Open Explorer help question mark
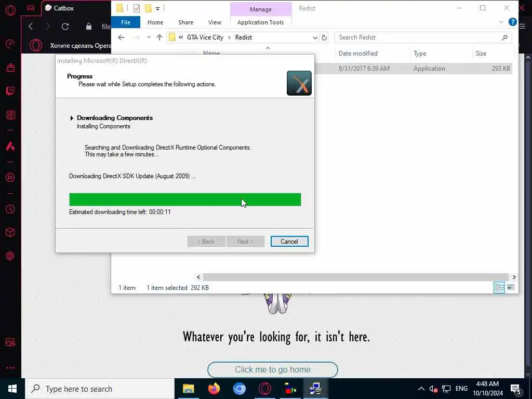 point(512,22)
